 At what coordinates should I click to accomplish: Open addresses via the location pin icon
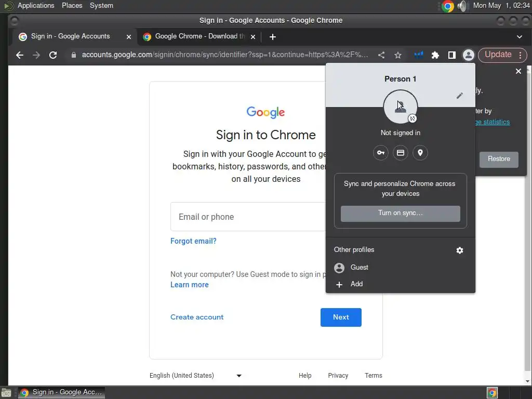point(420,153)
